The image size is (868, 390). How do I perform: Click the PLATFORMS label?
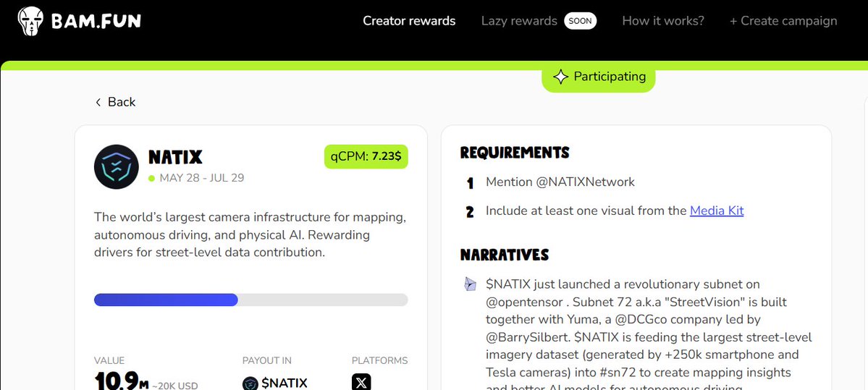(x=380, y=360)
